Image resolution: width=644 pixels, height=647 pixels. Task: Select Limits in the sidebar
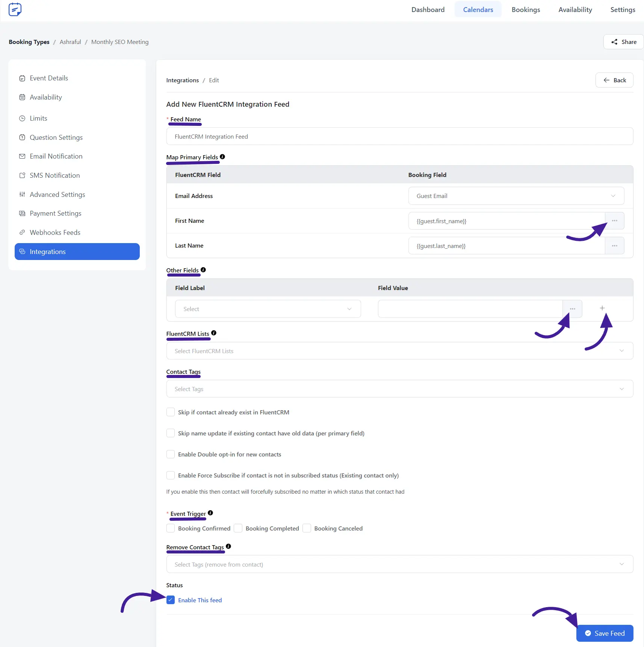pos(77,118)
